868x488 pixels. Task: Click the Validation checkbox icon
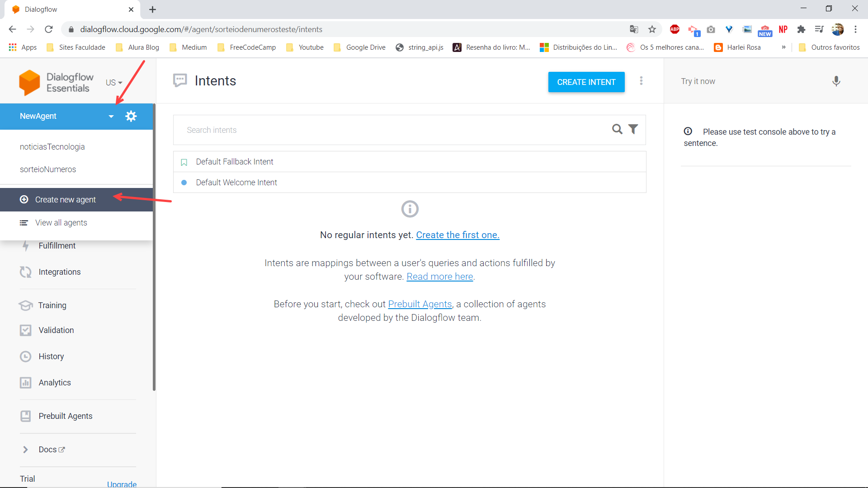click(26, 330)
